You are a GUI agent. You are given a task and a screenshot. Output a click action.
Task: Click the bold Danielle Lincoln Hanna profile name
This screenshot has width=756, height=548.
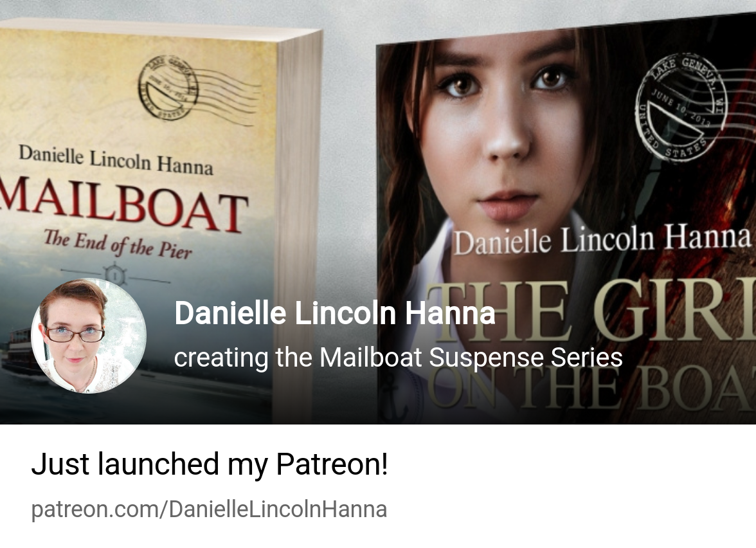(334, 314)
